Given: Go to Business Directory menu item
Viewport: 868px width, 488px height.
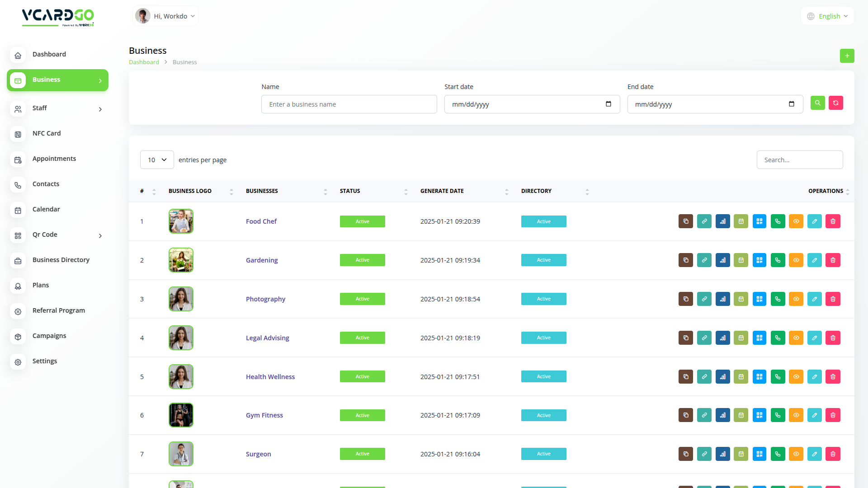Looking at the screenshot, I should point(61,260).
